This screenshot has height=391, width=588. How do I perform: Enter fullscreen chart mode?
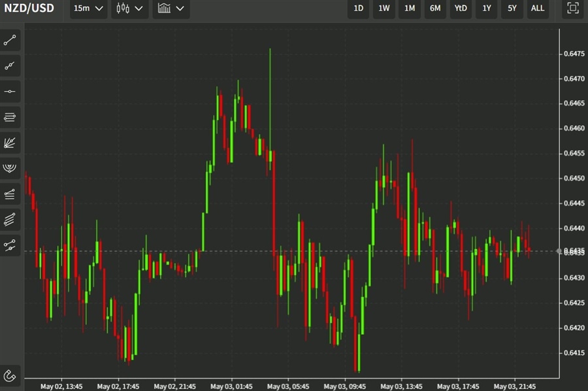pos(572,8)
